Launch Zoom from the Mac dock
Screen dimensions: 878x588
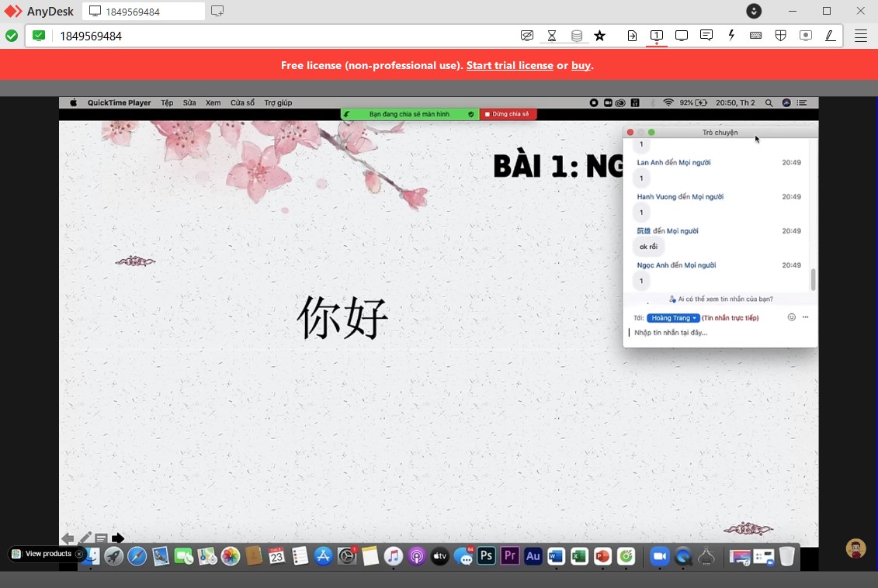point(660,555)
